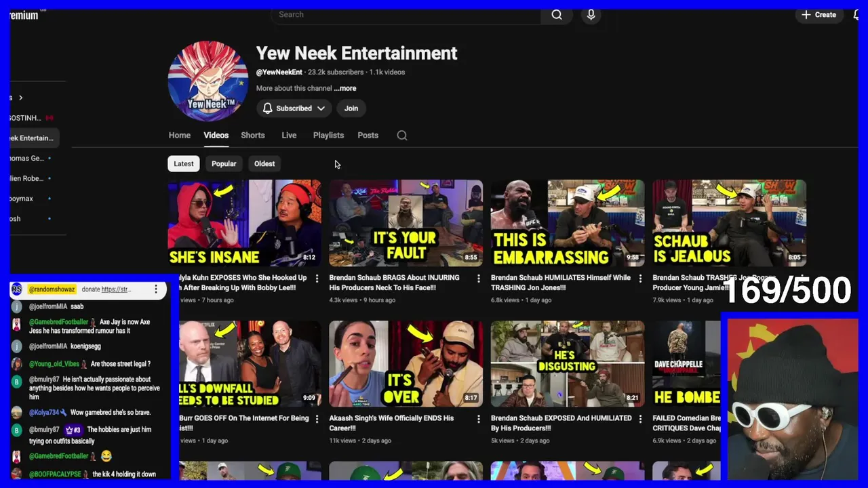The image size is (868, 488).
Task: Click the 8:17 duration badge
Action: point(471,398)
